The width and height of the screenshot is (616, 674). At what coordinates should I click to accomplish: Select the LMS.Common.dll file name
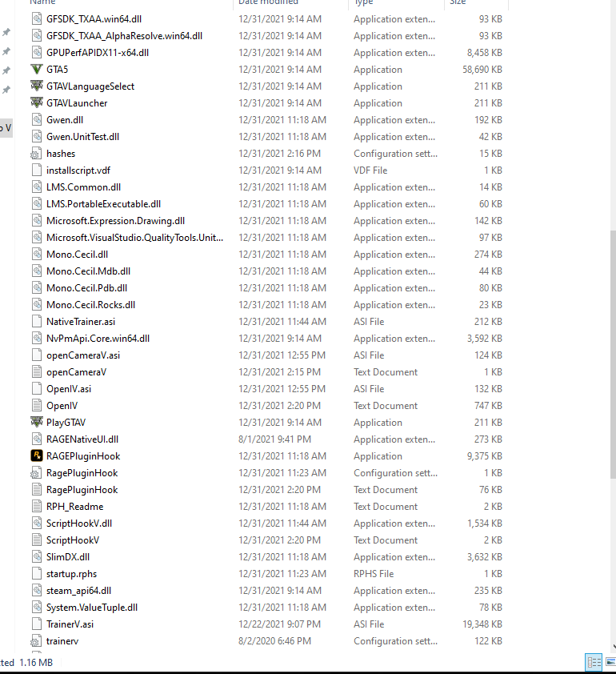tap(83, 187)
